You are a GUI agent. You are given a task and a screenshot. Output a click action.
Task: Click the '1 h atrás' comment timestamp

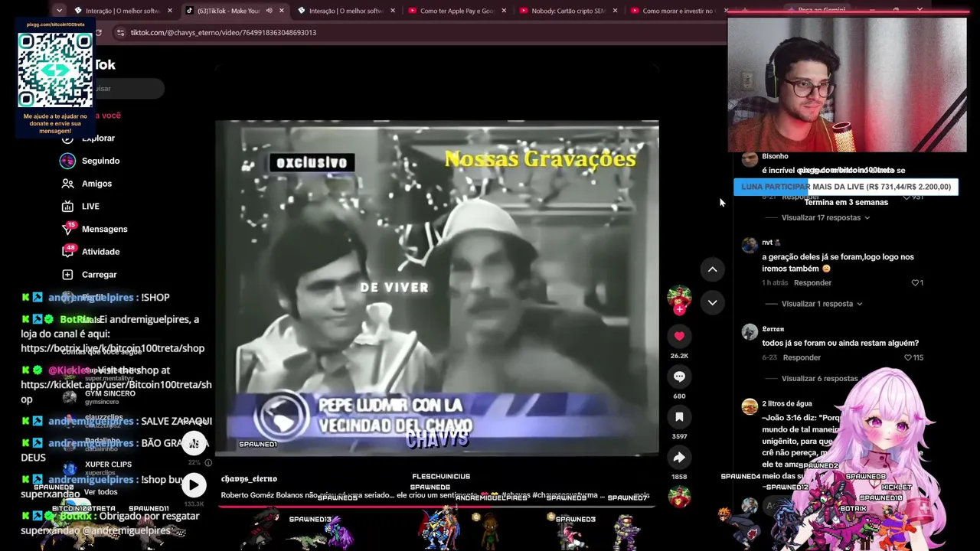tap(775, 283)
